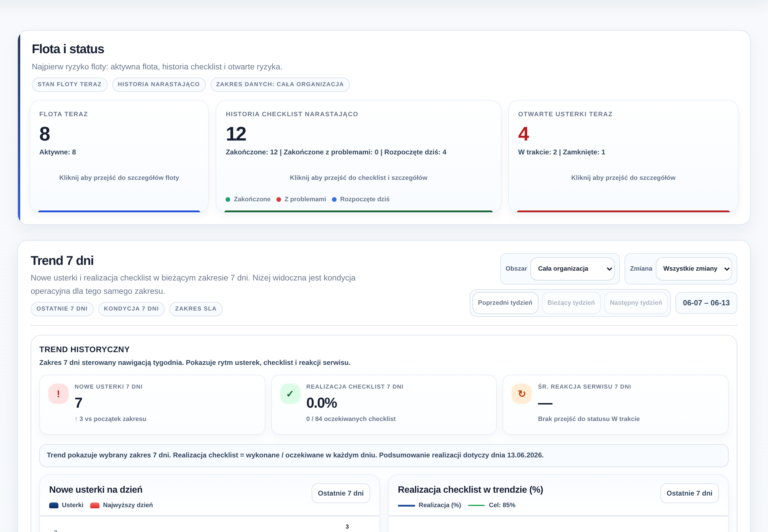This screenshot has width=768, height=532.
Task: Click the blue Rozpoczęte dziś legend dot
Action: [334, 199]
